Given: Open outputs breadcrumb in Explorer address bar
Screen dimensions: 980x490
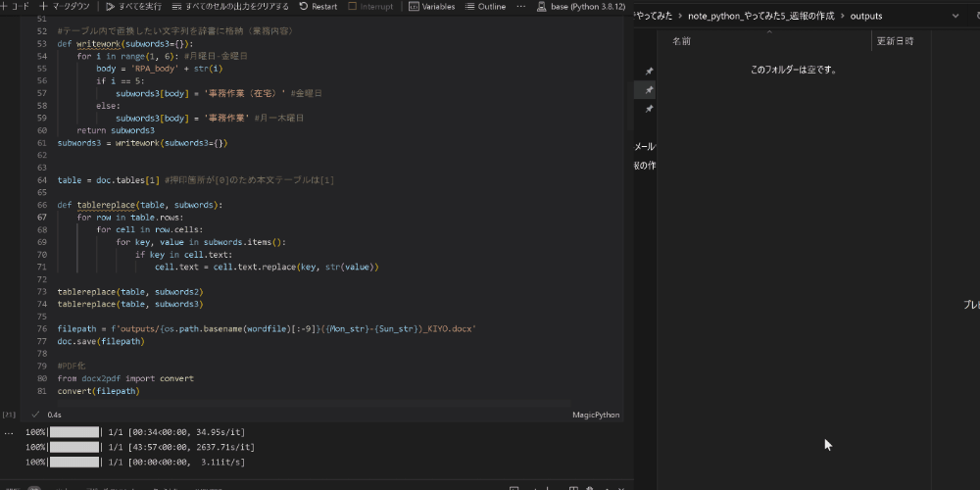Looking at the screenshot, I should 866,16.
